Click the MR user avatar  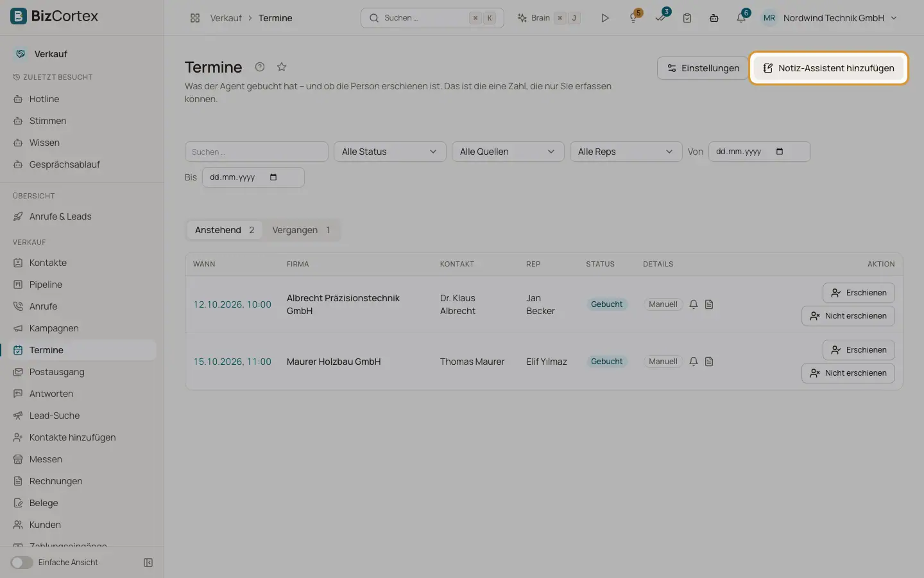(769, 18)
